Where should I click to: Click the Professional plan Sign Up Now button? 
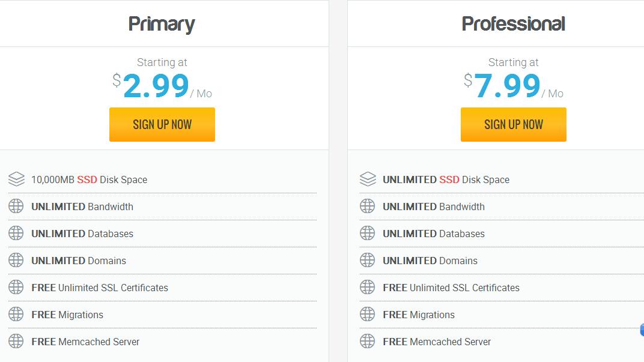[513, 125]
